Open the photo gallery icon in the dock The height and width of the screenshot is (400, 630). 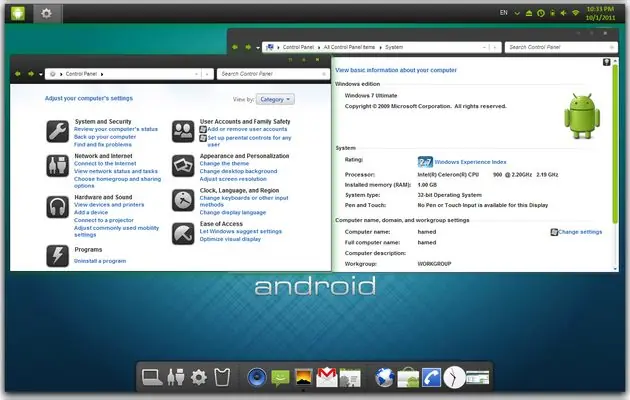[x=303, y=378]
